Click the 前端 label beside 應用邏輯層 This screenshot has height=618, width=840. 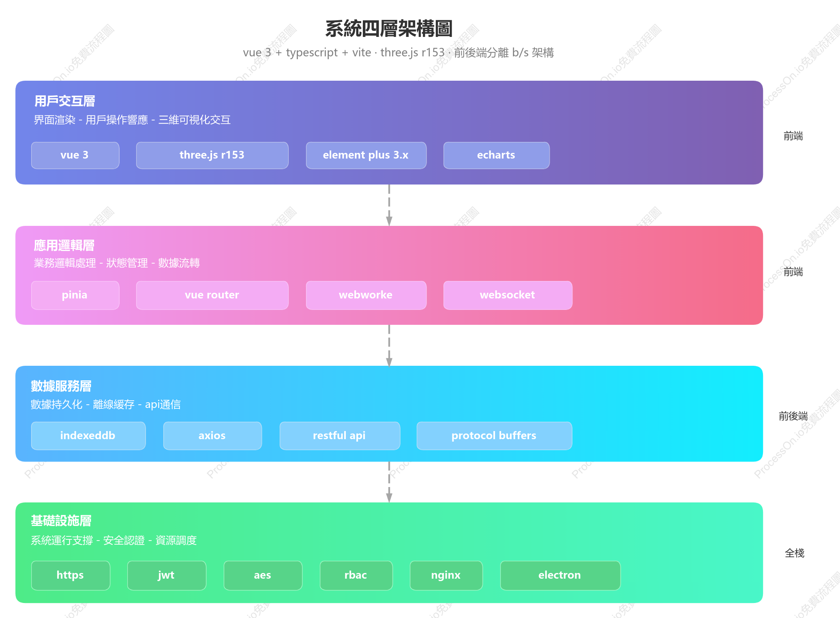[x=793, y=272]
